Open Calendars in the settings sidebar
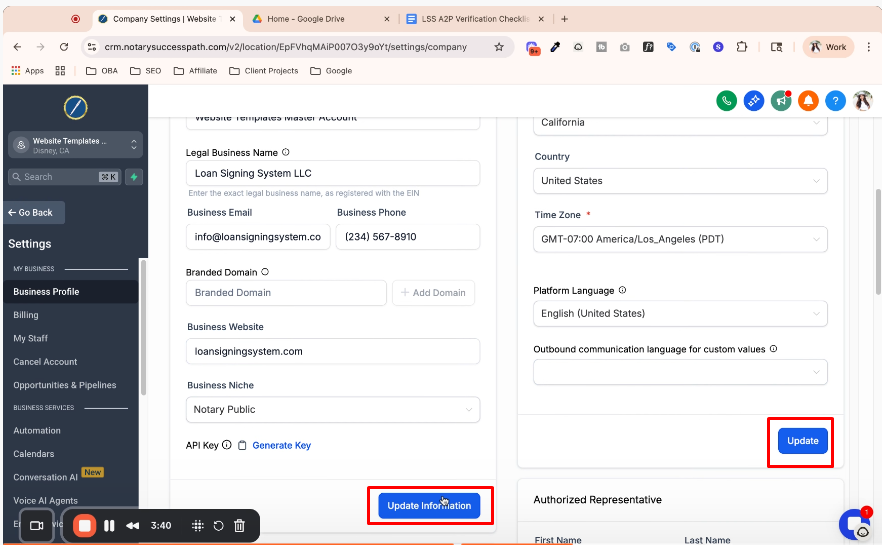The width and height of the screenshot is (882, 545). point(34,453)
